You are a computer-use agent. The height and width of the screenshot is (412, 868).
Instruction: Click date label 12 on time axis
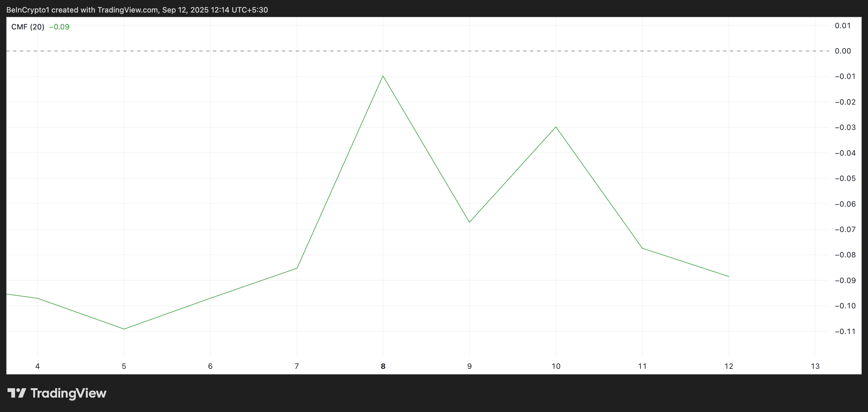729,366
